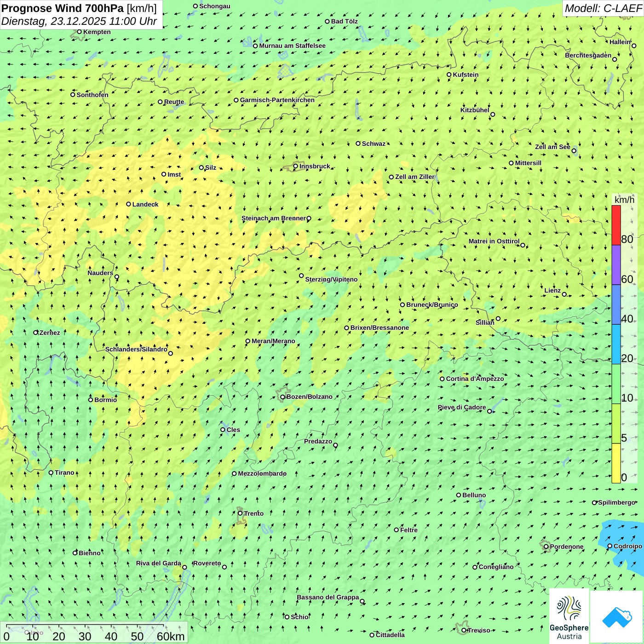Click the Innsbruck city marker
644x644 pixels.
(296, 166)
